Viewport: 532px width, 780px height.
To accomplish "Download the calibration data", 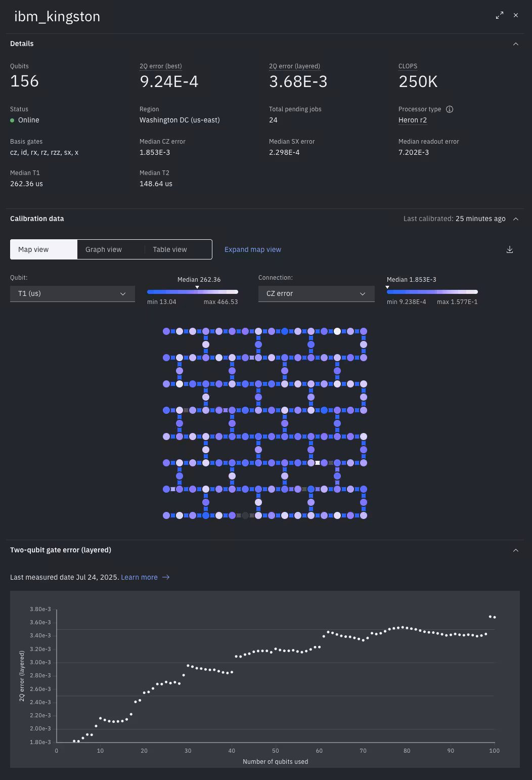I will point(510,249).
